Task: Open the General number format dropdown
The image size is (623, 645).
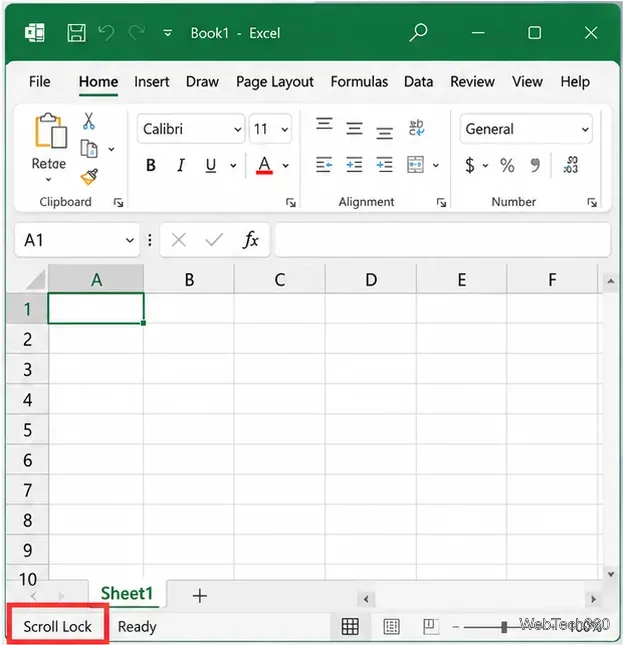Action: coord(526,129)
